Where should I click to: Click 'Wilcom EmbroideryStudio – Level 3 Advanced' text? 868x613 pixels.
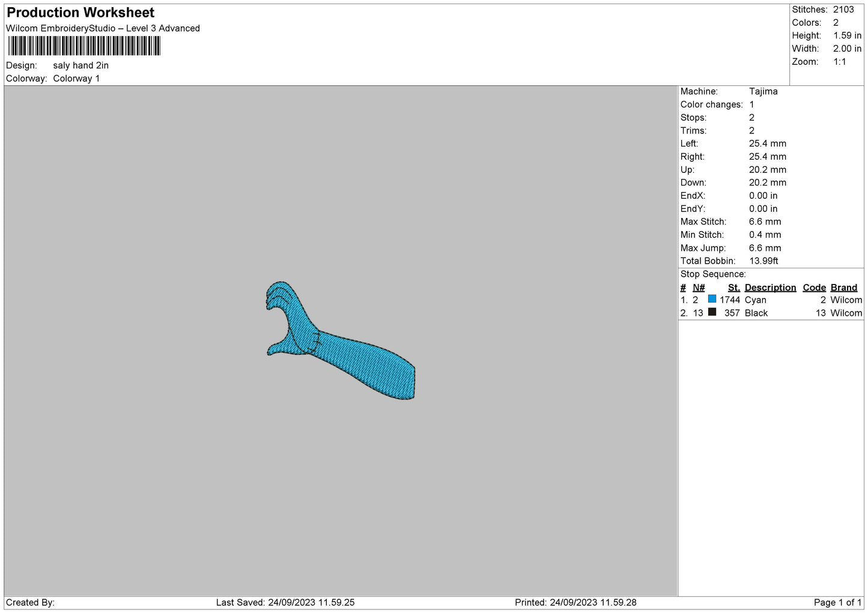[x=103, y=28]
